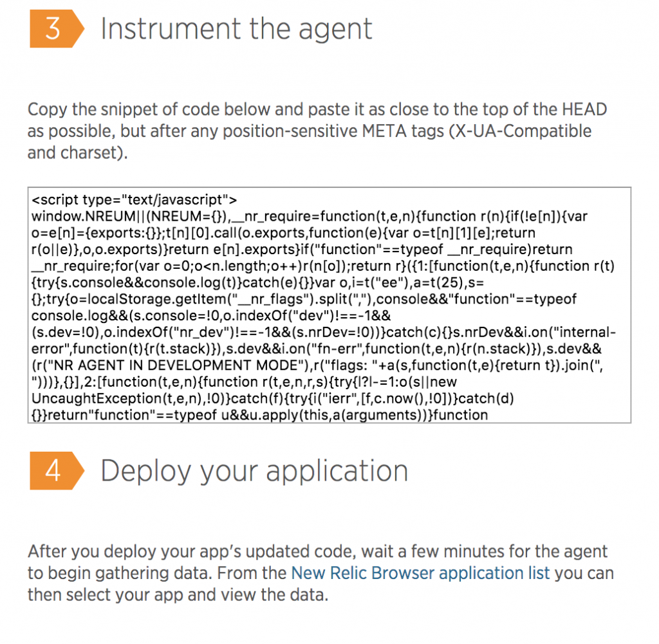Image resolution: width=659 pixels, height=644 pixels.
Task: Click the "and charset)." text line
Action: coord(77,152)
